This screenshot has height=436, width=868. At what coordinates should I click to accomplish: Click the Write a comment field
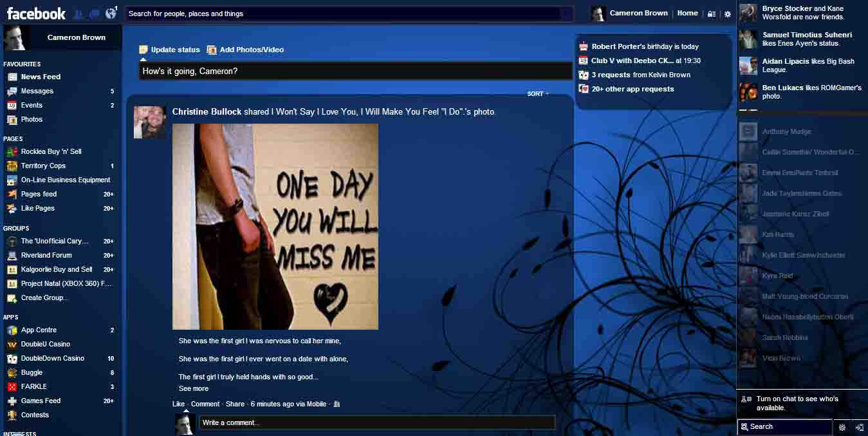pyautogui.click(x=377, y=422)
